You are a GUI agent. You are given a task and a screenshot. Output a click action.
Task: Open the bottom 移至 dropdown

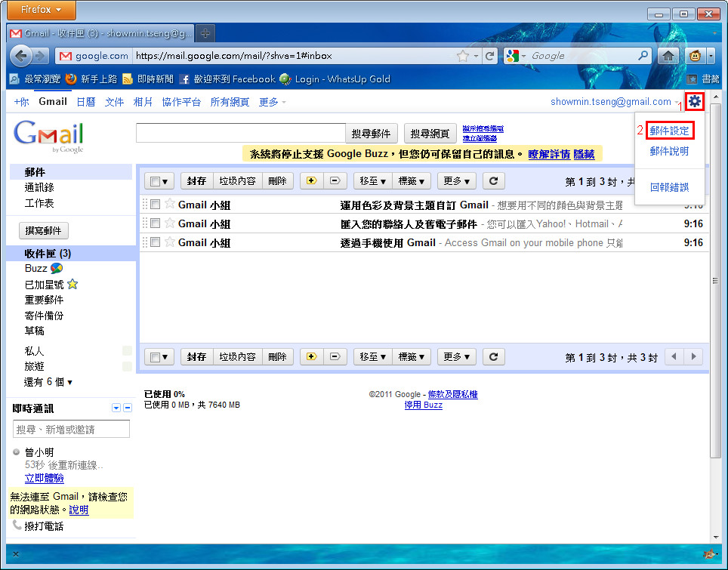click(373, 356)
